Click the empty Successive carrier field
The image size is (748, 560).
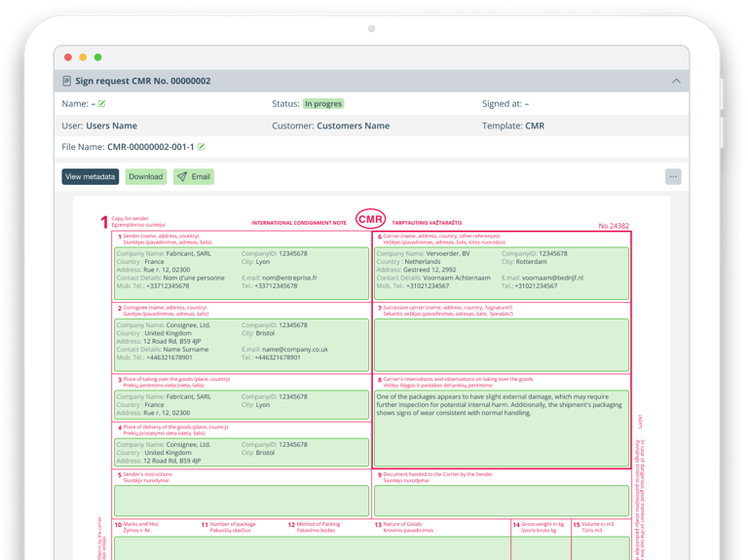(x=502, y=345)
